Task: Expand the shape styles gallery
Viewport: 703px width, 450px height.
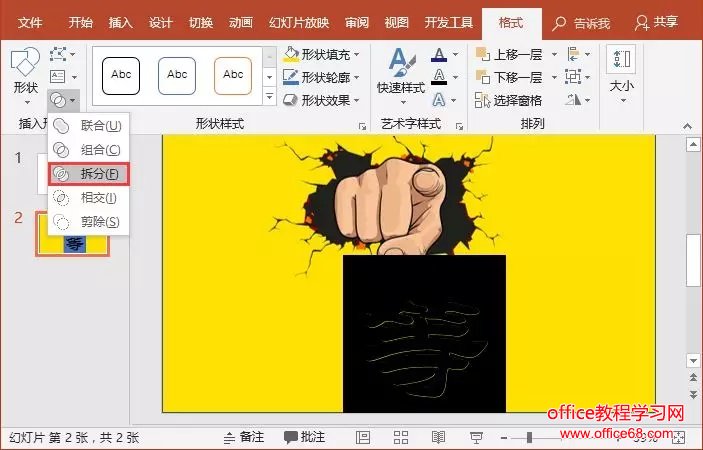Action: click(x=269, y=96)
